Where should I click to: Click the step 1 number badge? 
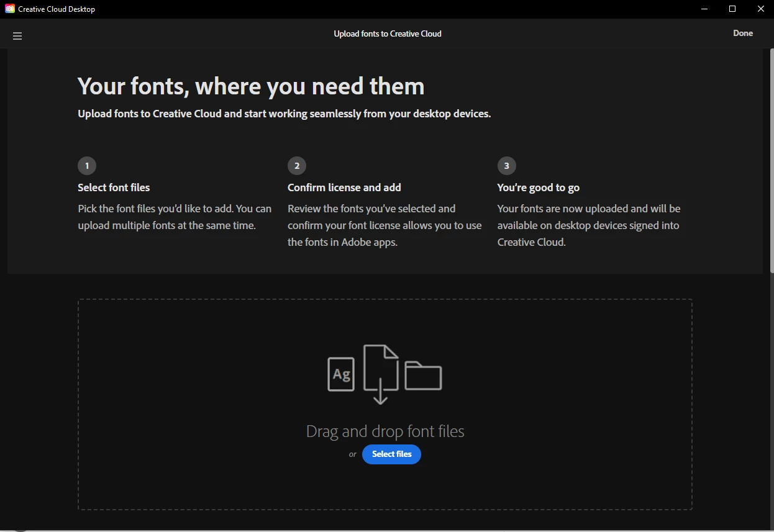click(87, 166)
